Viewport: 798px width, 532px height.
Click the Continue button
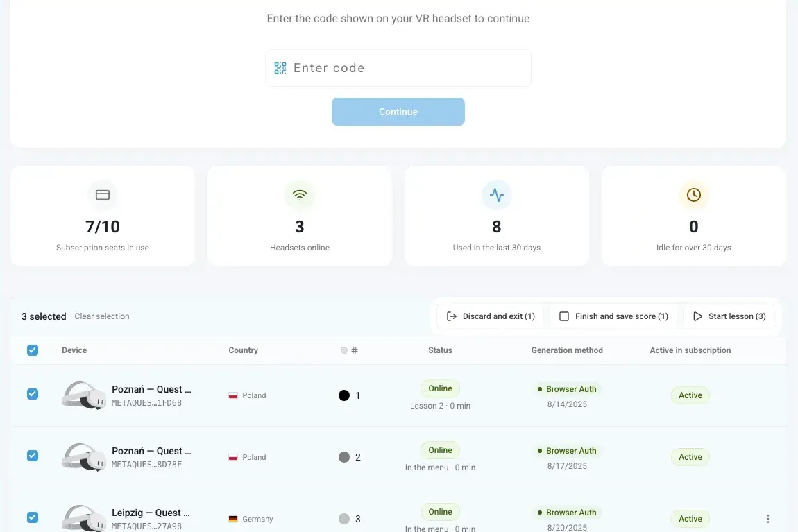click(398, 112)
